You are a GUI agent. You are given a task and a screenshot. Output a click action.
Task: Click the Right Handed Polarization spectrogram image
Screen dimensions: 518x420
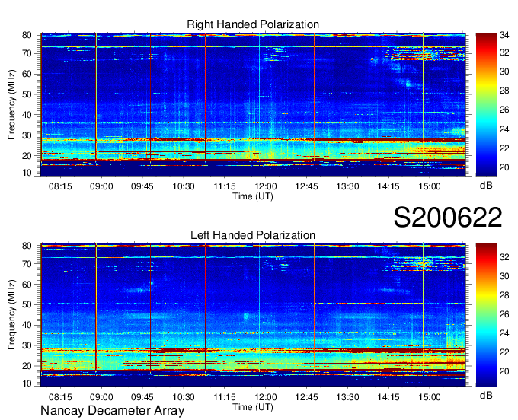(253, 104)
